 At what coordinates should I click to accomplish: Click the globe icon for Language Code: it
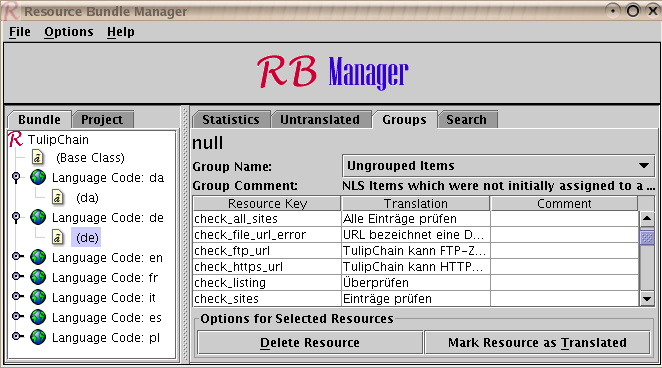[38, 297]
